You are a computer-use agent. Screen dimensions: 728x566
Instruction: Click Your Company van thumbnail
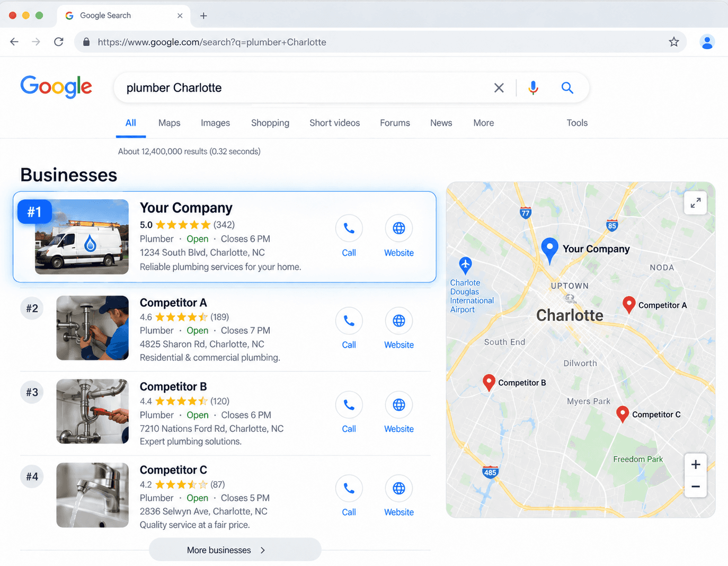[x=82, y=236]
